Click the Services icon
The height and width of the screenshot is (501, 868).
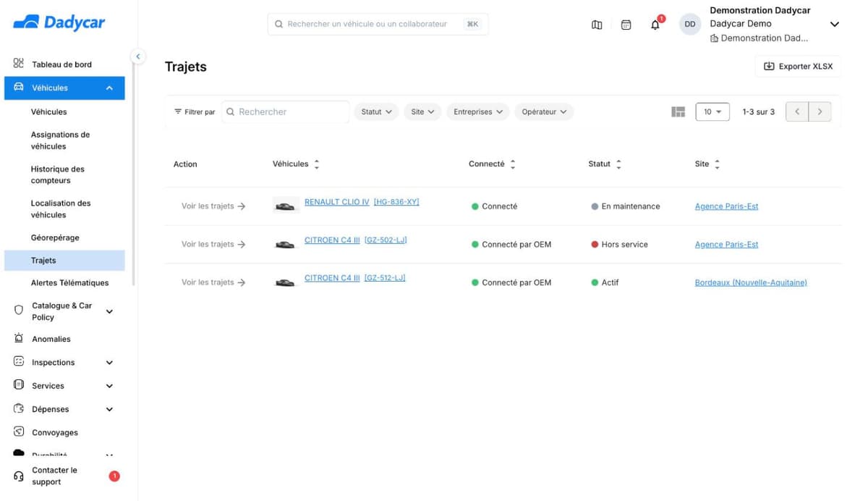[x=19, y=385]
